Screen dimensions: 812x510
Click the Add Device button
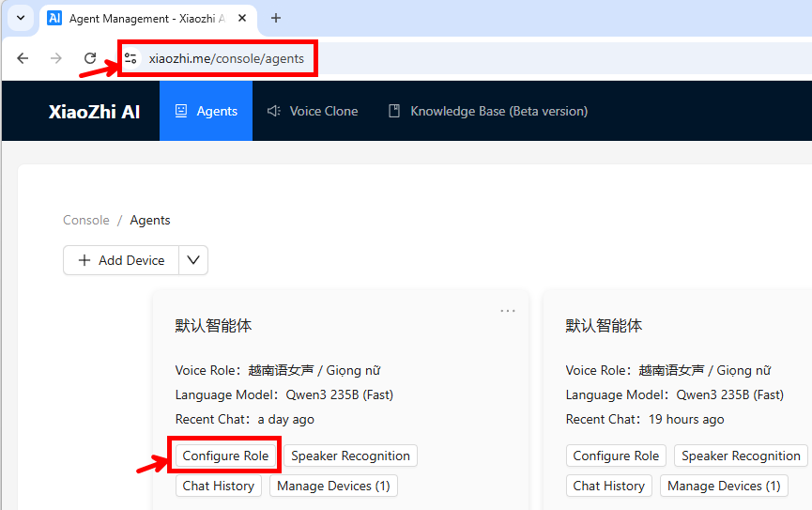pos(121,260)
